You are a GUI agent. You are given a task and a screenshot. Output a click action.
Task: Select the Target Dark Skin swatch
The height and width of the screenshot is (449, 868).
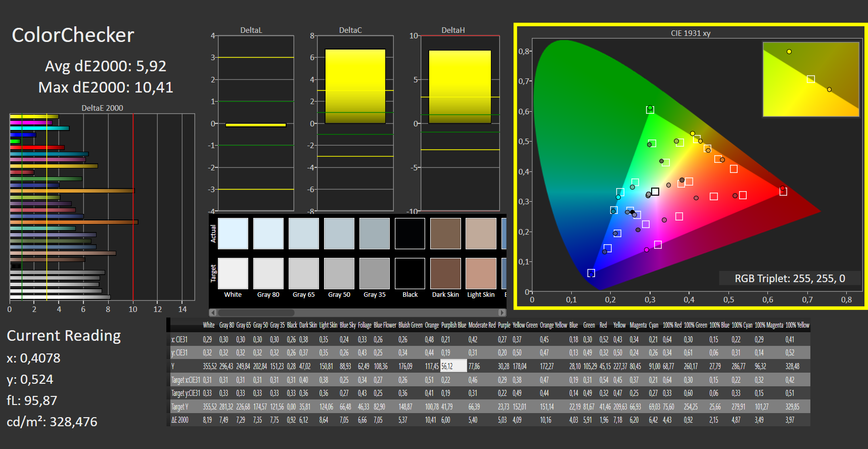pos(445,274)
